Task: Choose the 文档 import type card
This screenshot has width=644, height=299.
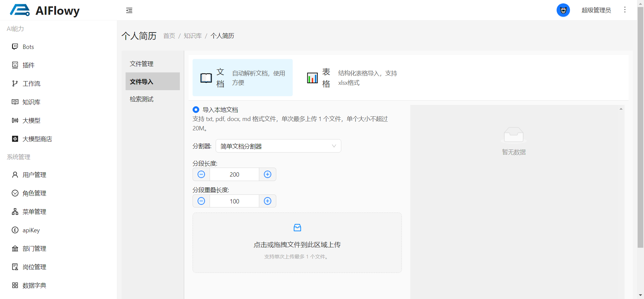Action: 242,78
